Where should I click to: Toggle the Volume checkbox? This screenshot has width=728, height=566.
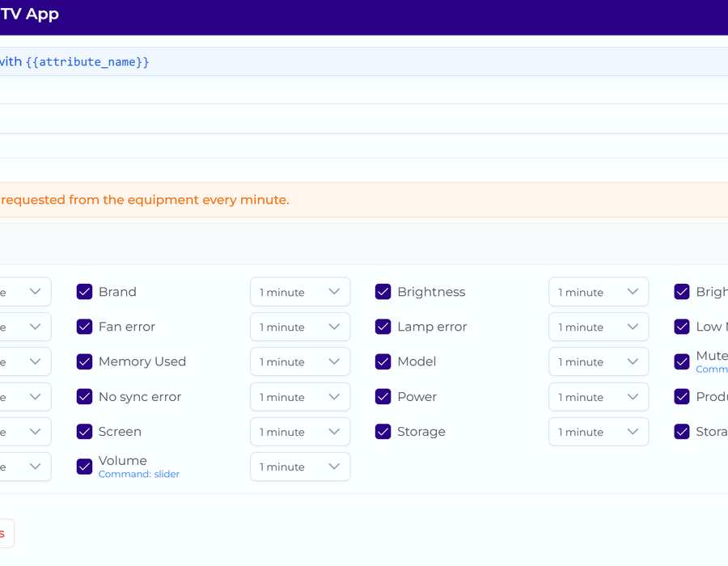coord(84,467)
